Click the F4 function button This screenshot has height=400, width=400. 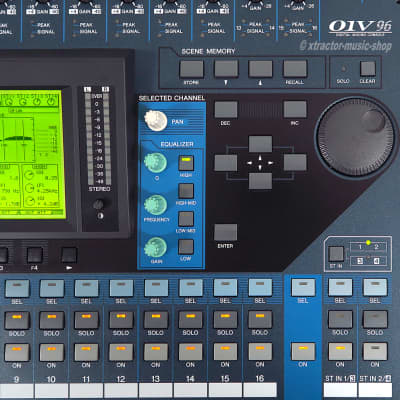tap(35, 255)
